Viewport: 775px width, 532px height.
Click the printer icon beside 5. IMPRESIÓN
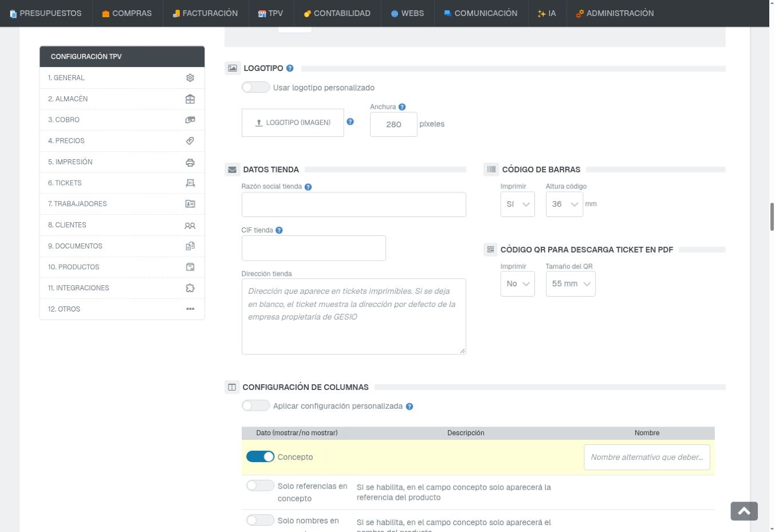(x=190, y=162)
